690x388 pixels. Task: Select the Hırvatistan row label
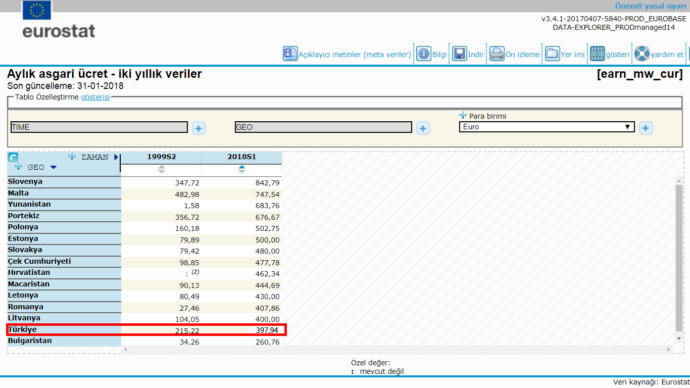coord(29,272)
